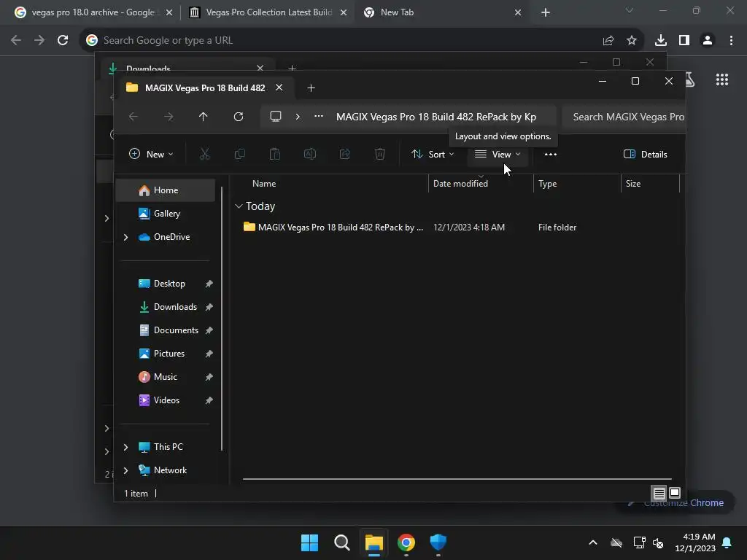Image resolution: width=747 pixels, height=560 pixels.
Task: Click the address bar ellipsis breadcrumb
Action: (x=319, y=117)
